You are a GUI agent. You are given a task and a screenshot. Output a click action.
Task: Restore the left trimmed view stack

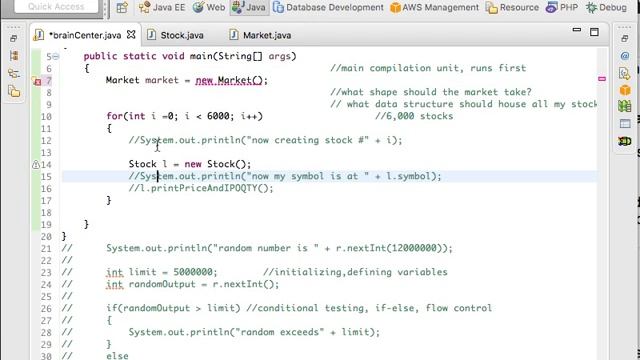click(x=13, y=38)
